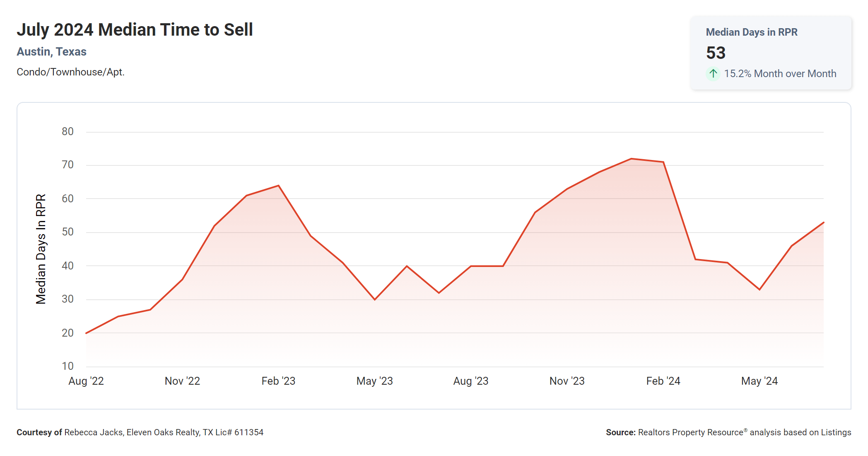Click the Source: Realtors Property Resource text
Image resolution: width=868 pixels, height=456 pixels.
pos(728,432)
